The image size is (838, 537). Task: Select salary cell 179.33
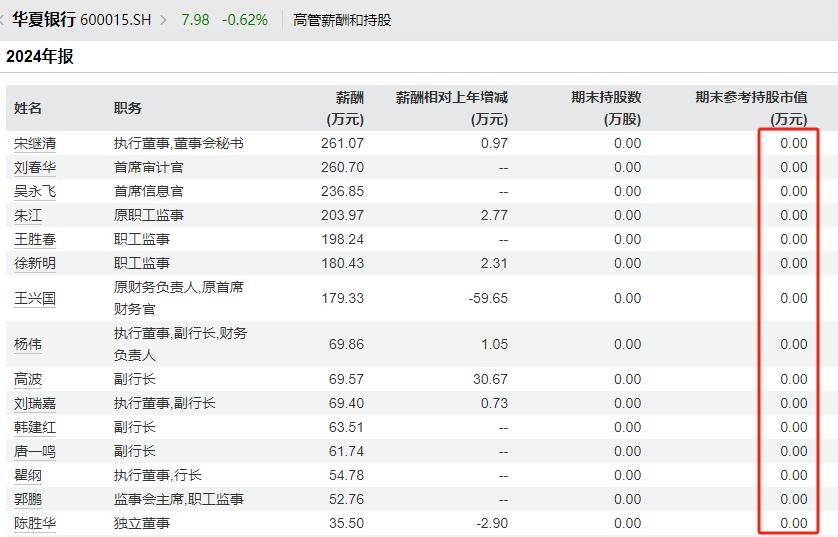(343, 298)
